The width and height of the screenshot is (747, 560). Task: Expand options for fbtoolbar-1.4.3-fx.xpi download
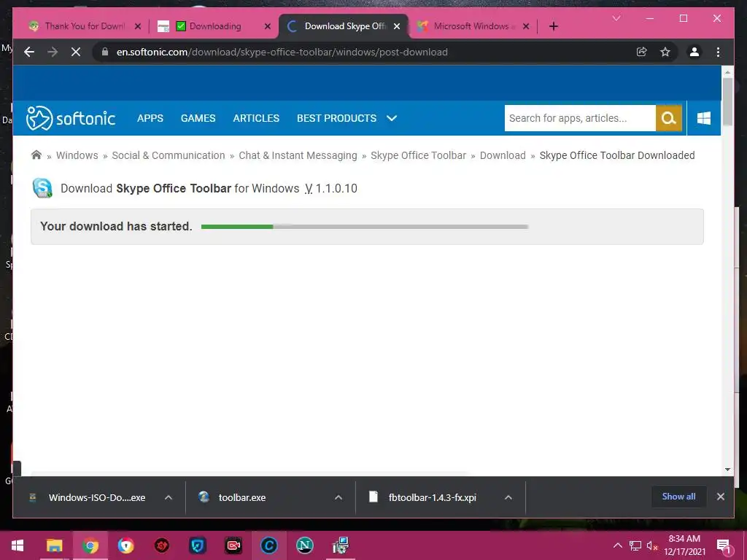[508, 497]
